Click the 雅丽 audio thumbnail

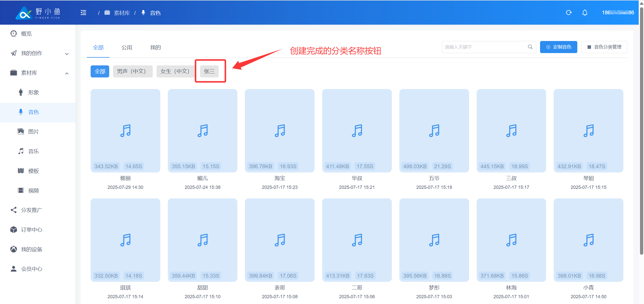[125, 131]
